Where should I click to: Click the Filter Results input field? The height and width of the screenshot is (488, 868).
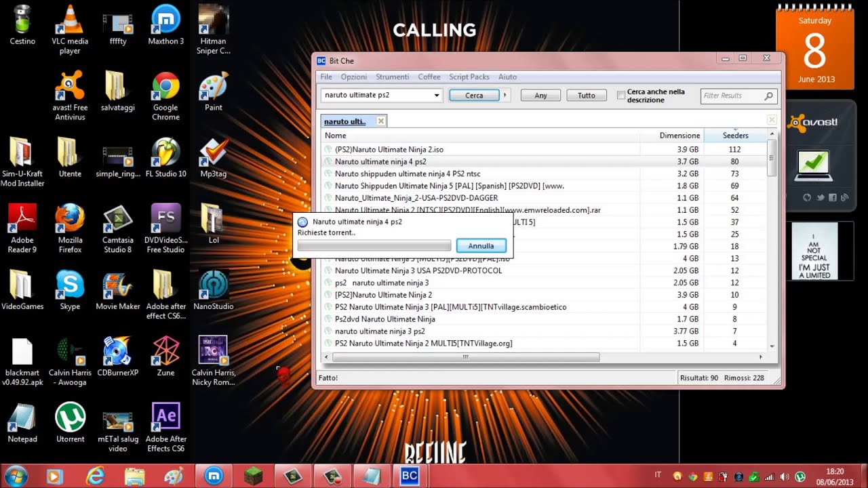pos(732,96)
